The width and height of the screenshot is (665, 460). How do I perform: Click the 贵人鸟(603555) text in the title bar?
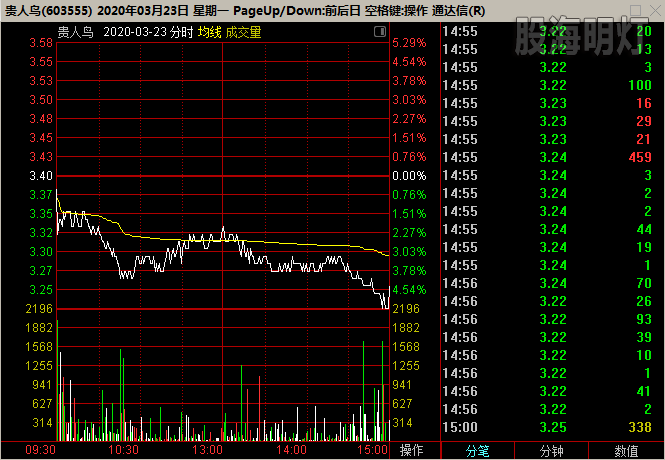[x=48, y=11]
